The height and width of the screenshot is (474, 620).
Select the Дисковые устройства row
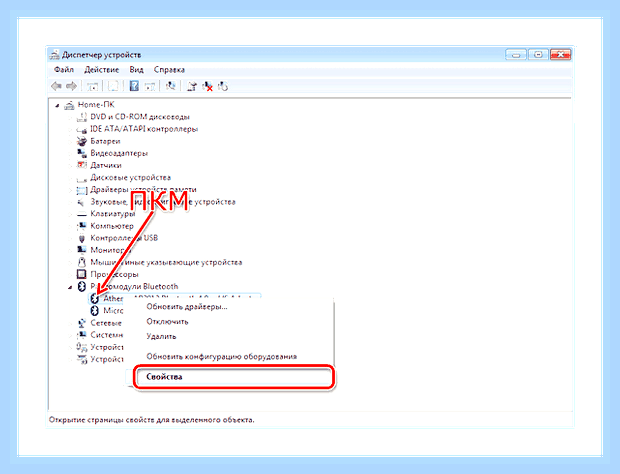(x=130, y=178)
